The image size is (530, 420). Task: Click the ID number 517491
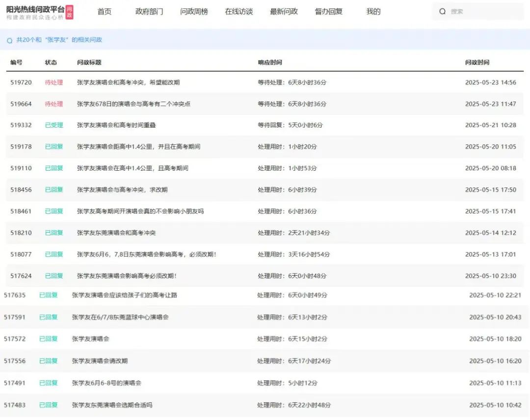pos(15,383)
